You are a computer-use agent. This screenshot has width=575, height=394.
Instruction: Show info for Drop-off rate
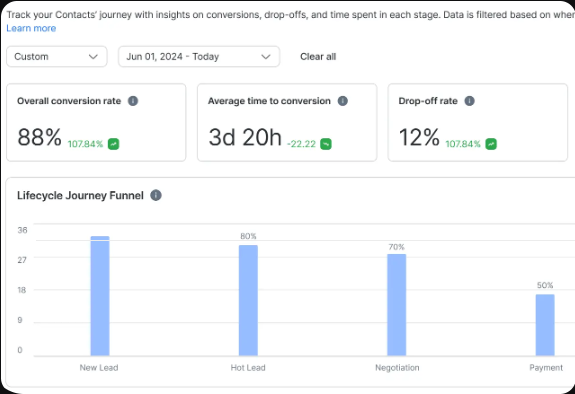pyautogui.click(x=469, y=101)
